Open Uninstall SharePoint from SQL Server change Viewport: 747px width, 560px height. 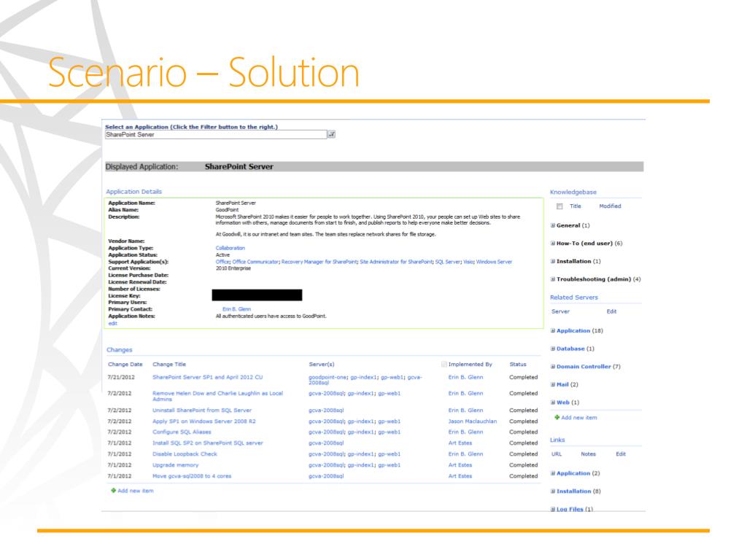pos(202,411)
